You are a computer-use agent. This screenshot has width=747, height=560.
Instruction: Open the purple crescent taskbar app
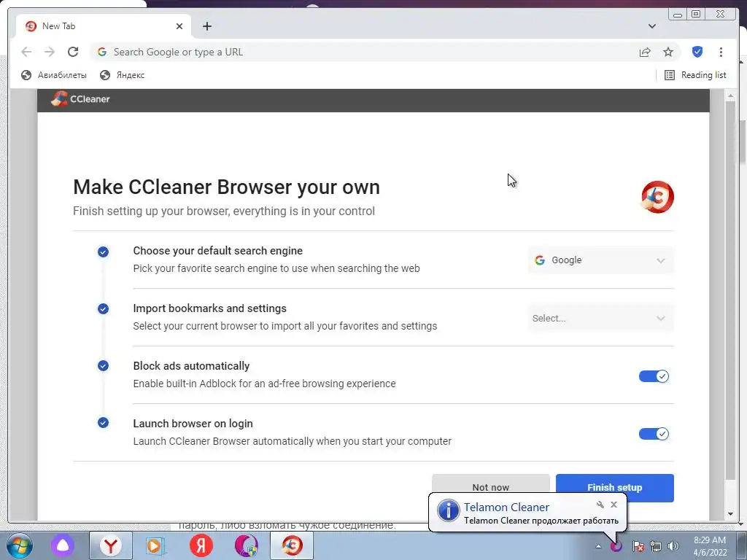pos(246,545)
